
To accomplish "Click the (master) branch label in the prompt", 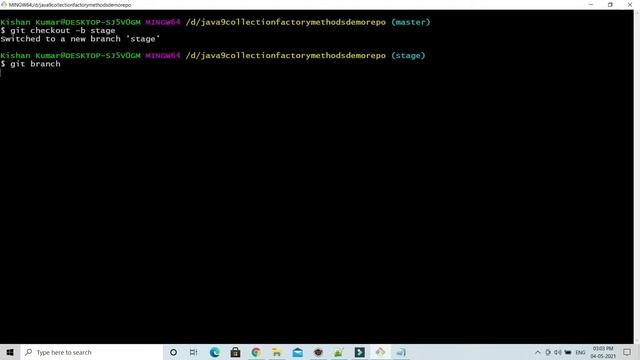I will tap(411, 22).
